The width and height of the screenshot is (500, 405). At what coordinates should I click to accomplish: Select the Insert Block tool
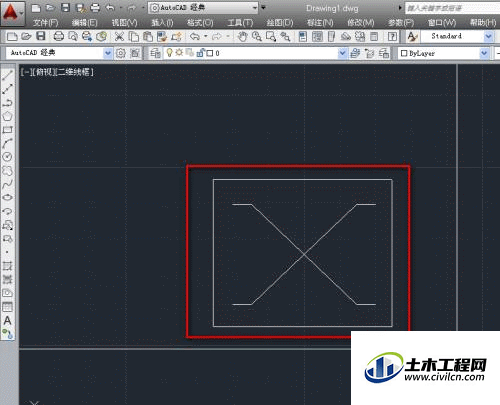click(x=7, y=225)
